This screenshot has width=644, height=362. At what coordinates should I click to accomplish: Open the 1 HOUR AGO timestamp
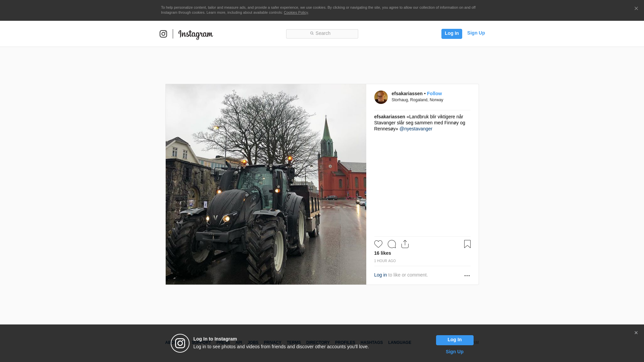(x=385, y=261)
